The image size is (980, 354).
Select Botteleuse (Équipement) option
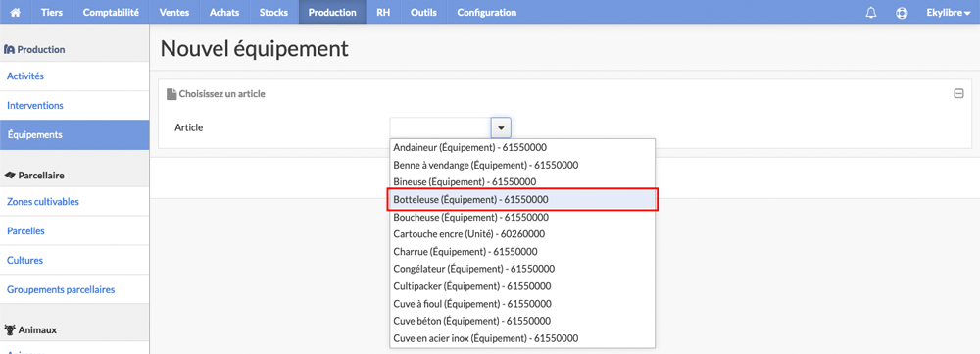click(x=522, y=199)
